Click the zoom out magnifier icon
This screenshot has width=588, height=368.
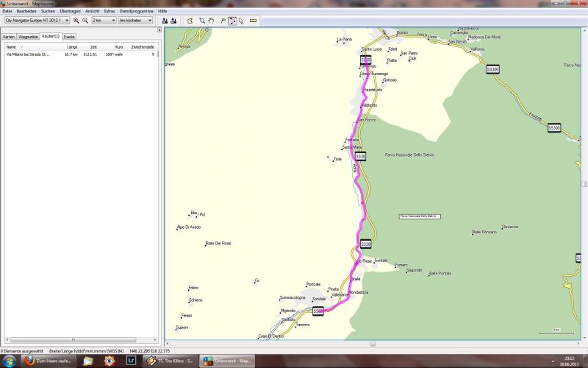85,21
